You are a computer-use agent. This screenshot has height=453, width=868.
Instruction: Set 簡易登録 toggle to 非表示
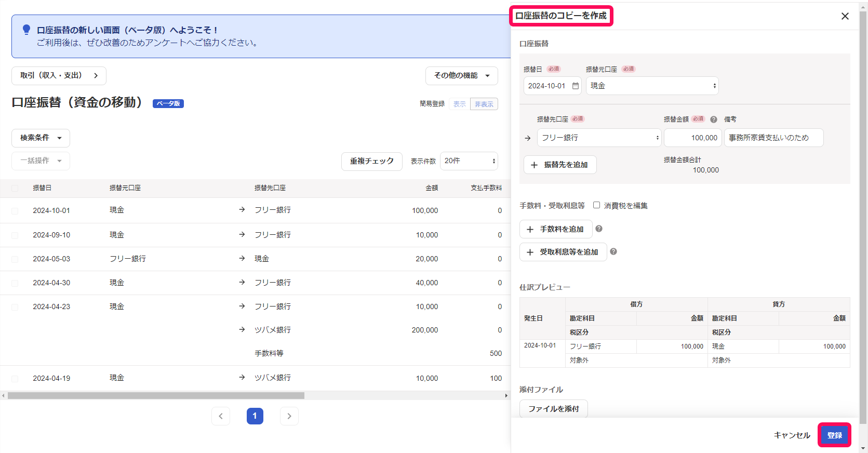coord(484,104)
